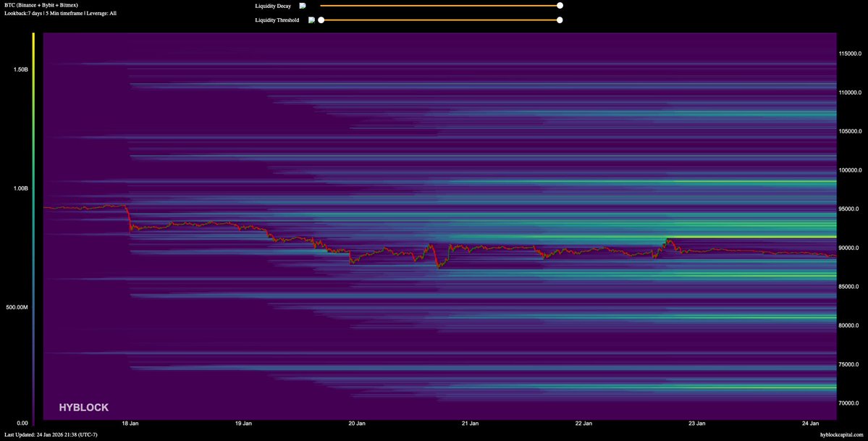
Task: Click the HYBLOCK watermark logo on chart
Action: (84, 408)
